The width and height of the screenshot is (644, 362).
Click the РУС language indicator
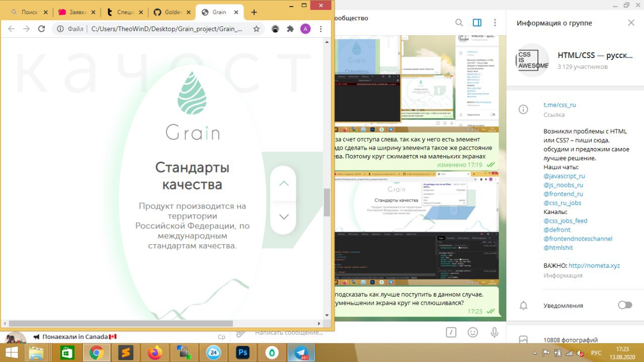point(596,353)
